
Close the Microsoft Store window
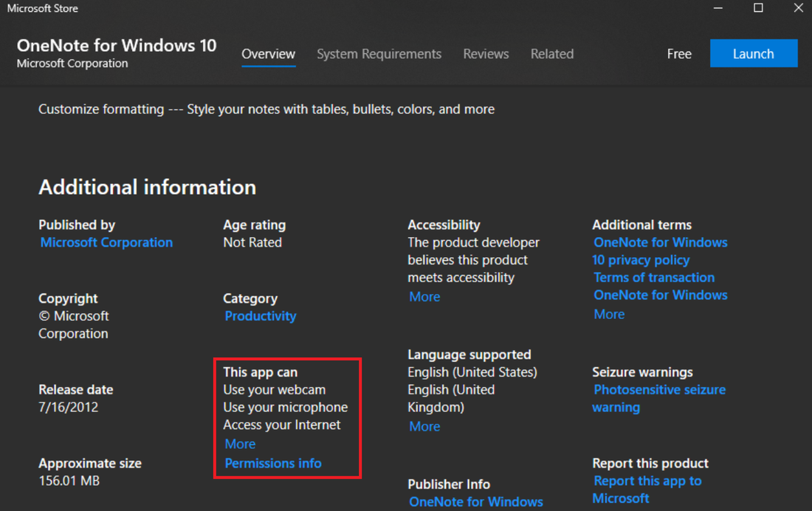(798, 8)
